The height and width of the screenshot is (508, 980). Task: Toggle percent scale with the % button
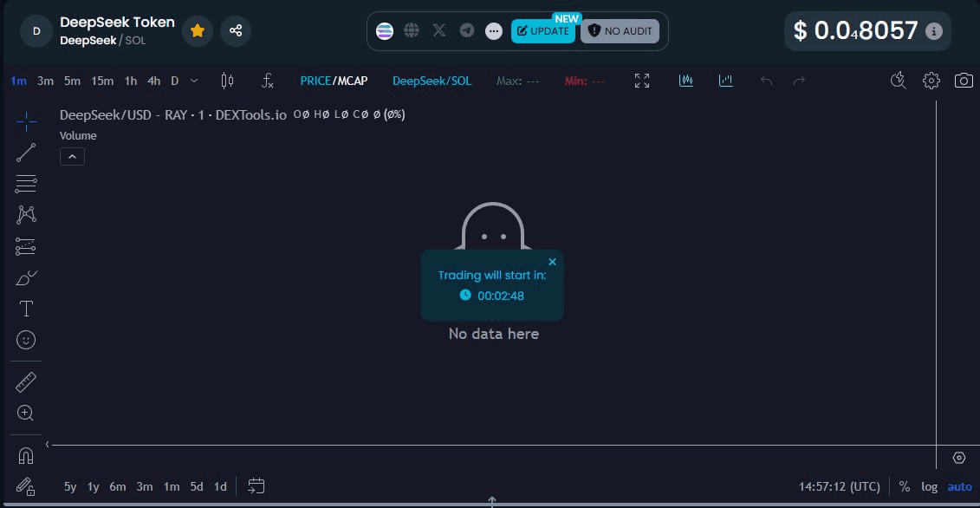click(905, 486)
